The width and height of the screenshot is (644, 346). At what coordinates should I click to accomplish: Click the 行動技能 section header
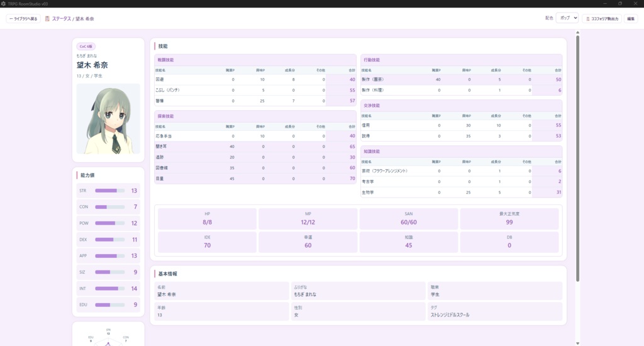461,60
